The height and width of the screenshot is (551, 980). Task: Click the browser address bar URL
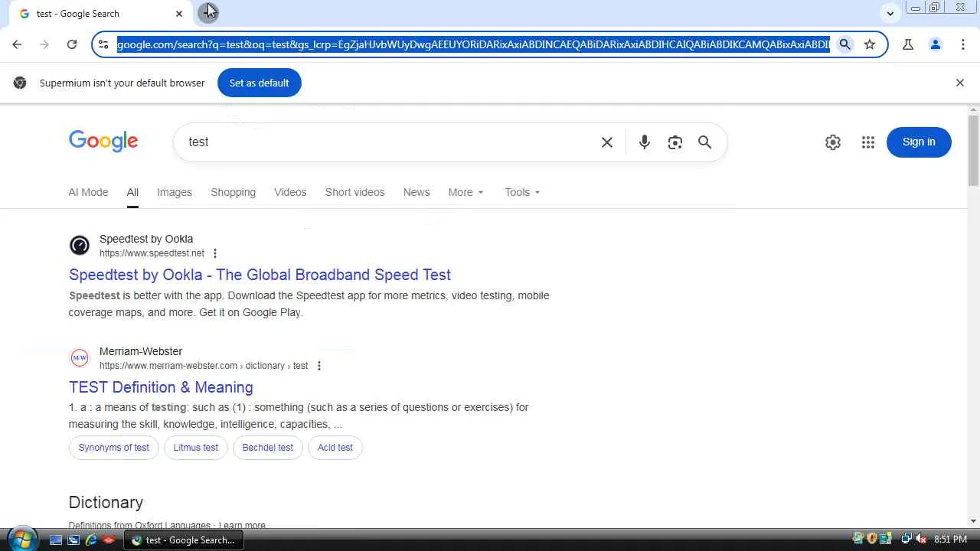(473, 44)
